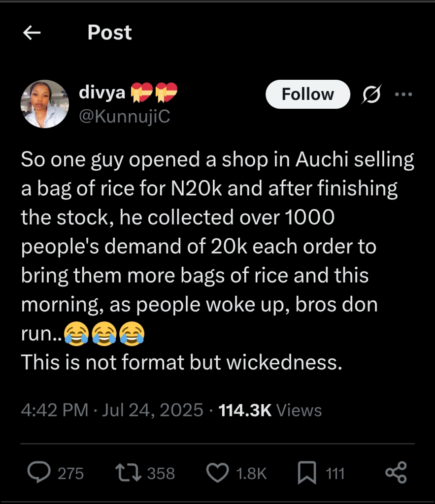Open the @KunnujiC handle link

click(124, 117)
